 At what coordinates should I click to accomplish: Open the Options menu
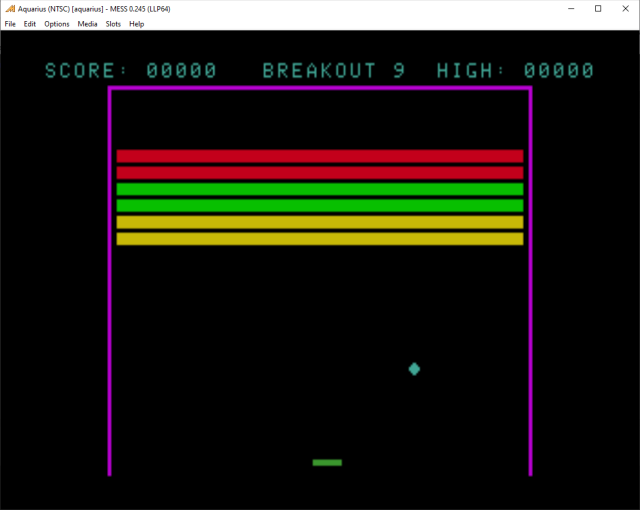[x=57, y=24]
